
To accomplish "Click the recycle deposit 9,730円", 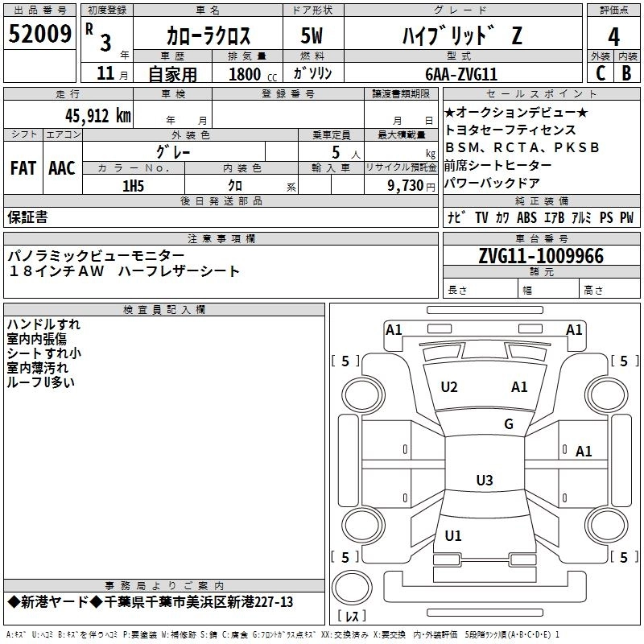I will [411, 186].
